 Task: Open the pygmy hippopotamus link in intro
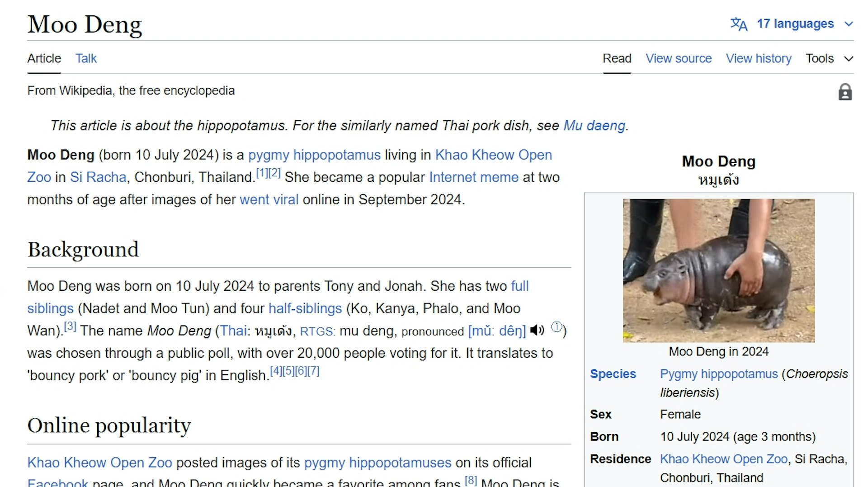tap(314, 155)
